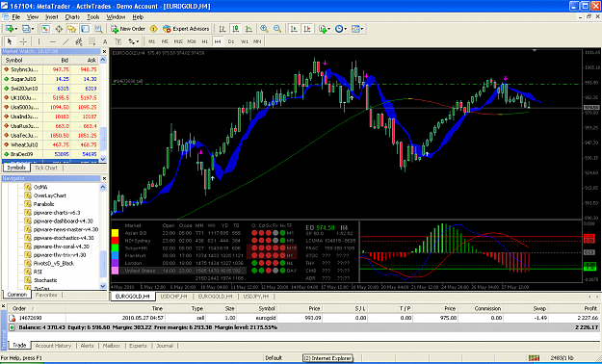Sort terminal orders by Profit column
This screenshot has width=602, height=364.
(590, 308)
